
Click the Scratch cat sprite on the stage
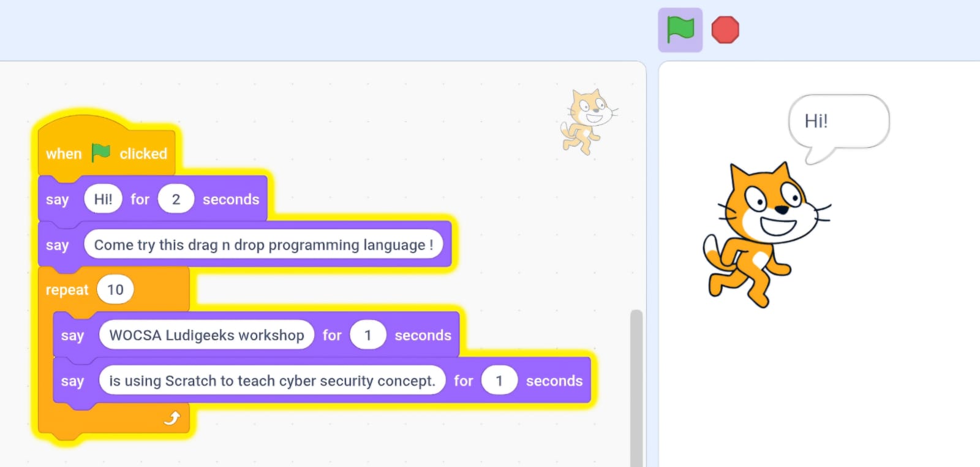pos(766,235)
